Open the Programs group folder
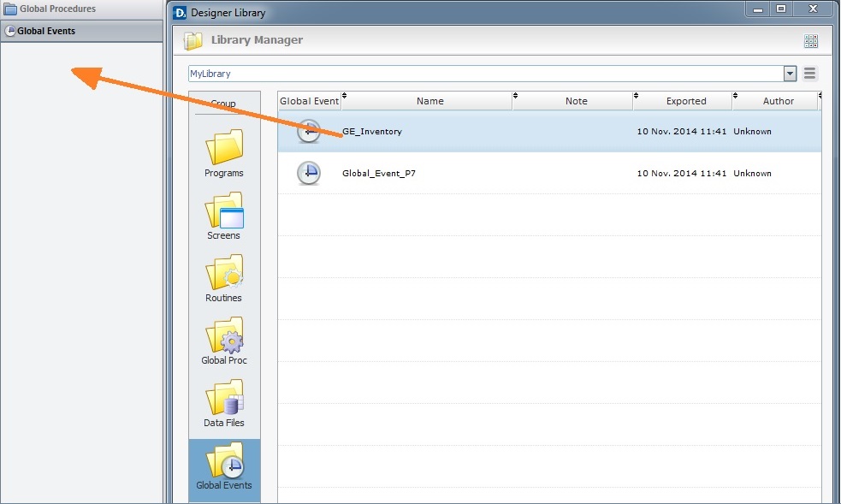 [x=224, y=153]
